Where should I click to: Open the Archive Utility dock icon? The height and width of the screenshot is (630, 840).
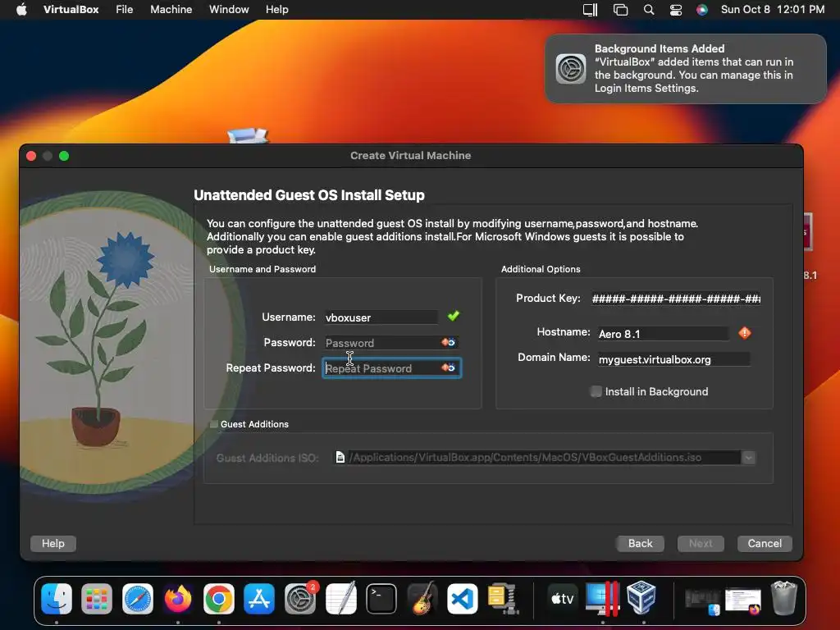tap(503, 598)
